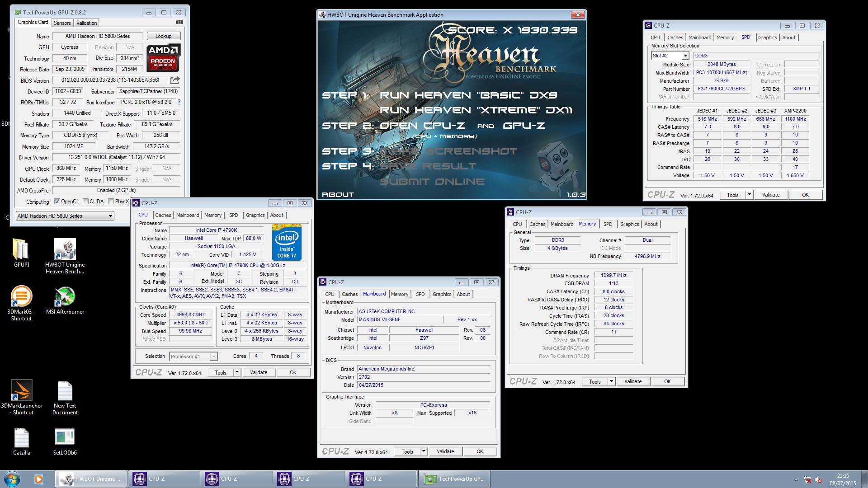
Task: Expand Tools arrow in Memory window
Action: (611, 381)
